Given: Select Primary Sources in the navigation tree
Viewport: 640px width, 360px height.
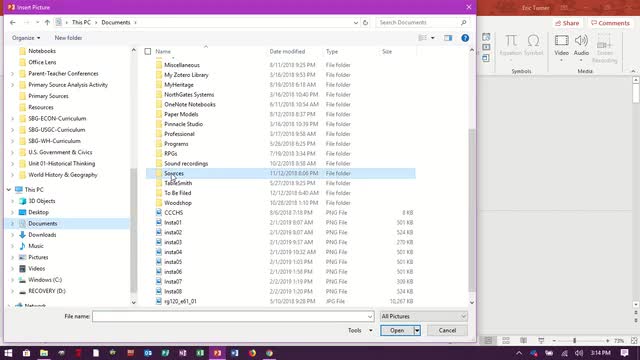Looking at the screenshot, I should coord(48,96).
